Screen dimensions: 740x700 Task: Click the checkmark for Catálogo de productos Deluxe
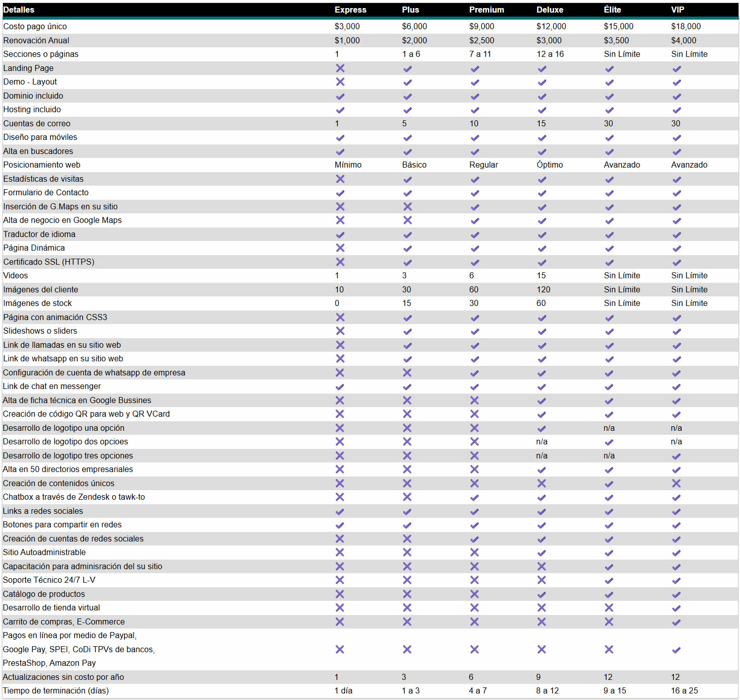[542, 594]
